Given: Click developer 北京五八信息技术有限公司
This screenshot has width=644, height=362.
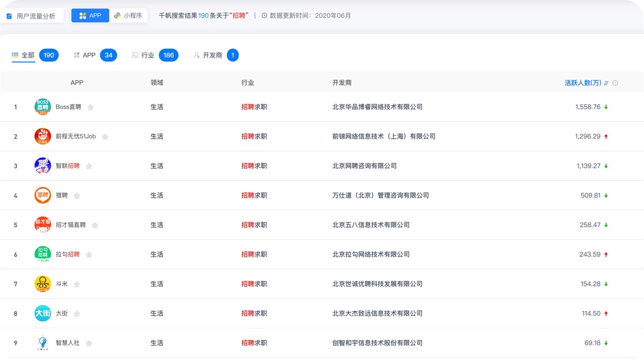Looking at the screenshot, I should (x=371, y=225).
